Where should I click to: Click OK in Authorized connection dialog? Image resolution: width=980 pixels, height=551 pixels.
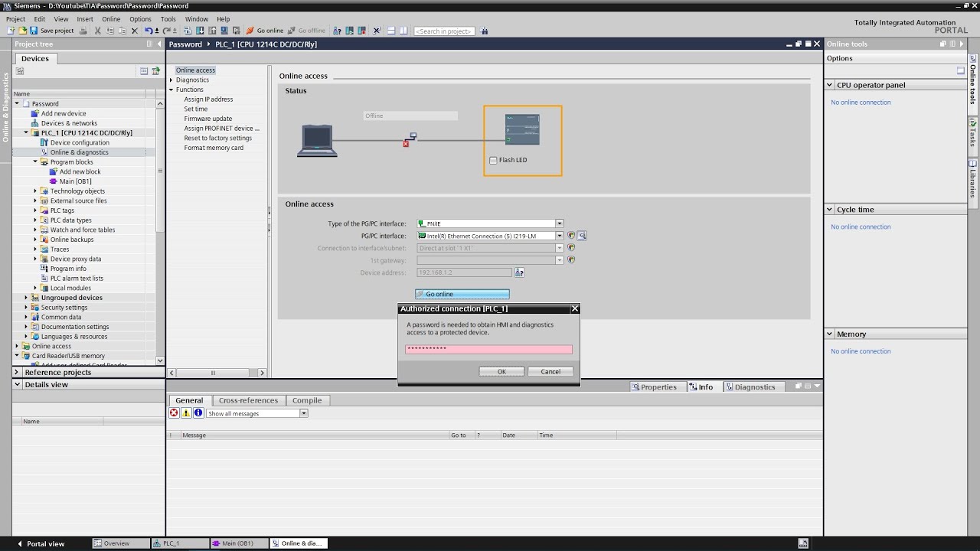[x=501, y=371]
